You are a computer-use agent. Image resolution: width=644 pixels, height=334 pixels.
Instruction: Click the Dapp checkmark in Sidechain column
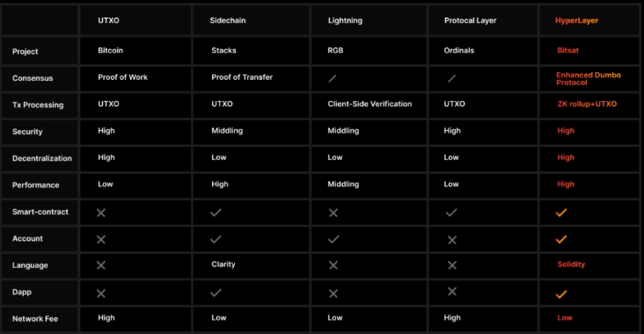click(x=216, y=293)
